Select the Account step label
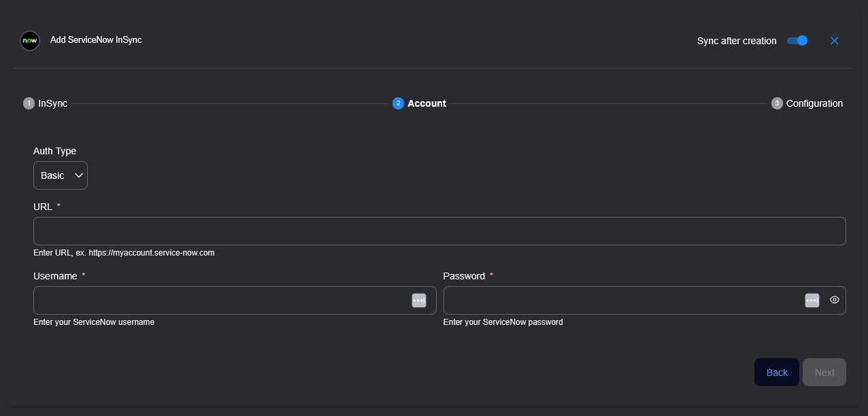This screenshot has width=868, height=416. (x=427, y=103)
